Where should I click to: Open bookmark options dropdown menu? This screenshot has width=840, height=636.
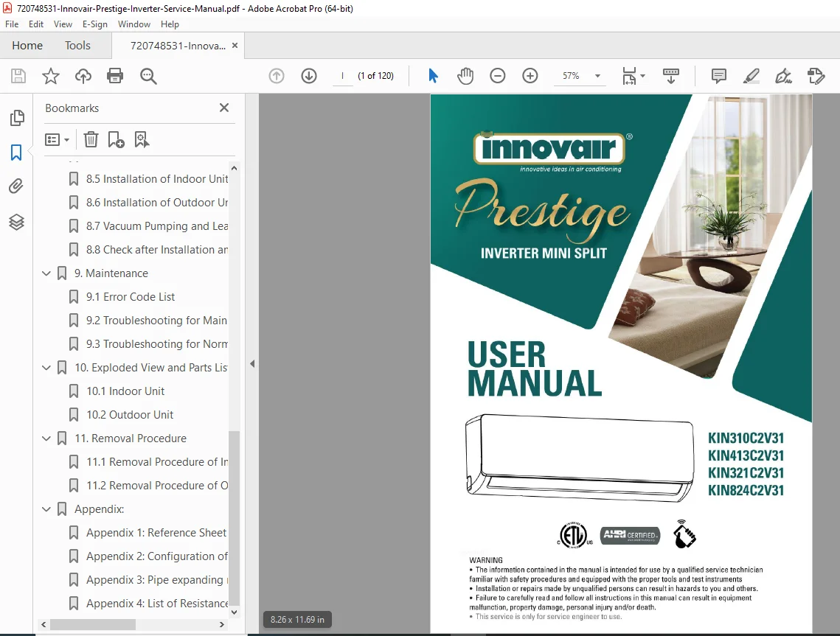pyautogui.click(x=58, y=140)
